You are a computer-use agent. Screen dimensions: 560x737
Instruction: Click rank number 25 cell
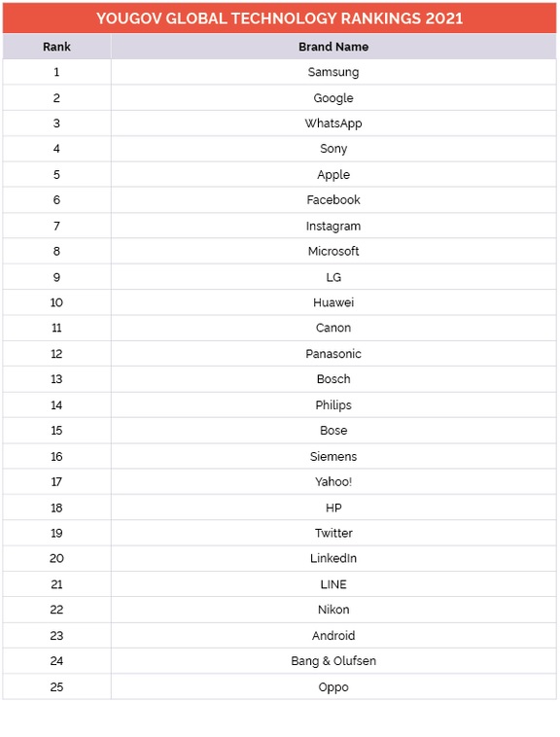[56, 686]
